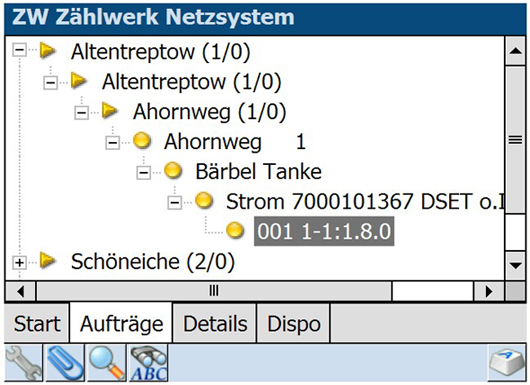Open the Dispo tab
Image resolution: width=530 pixels, height=385 pixels.
coord(293,324)
